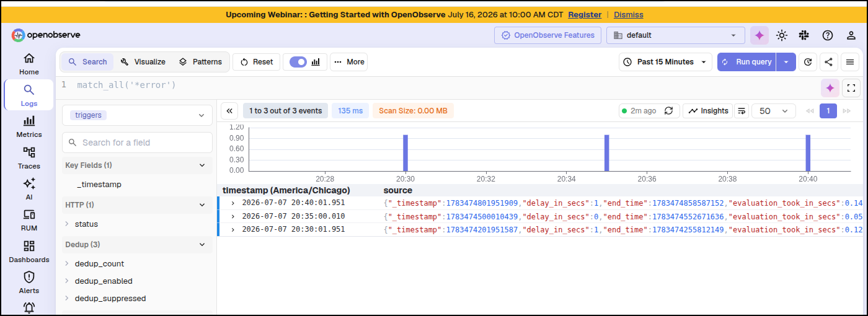Go to Dashboards in the sidebar
Viewport: 868px width, 316px height.
29,252
